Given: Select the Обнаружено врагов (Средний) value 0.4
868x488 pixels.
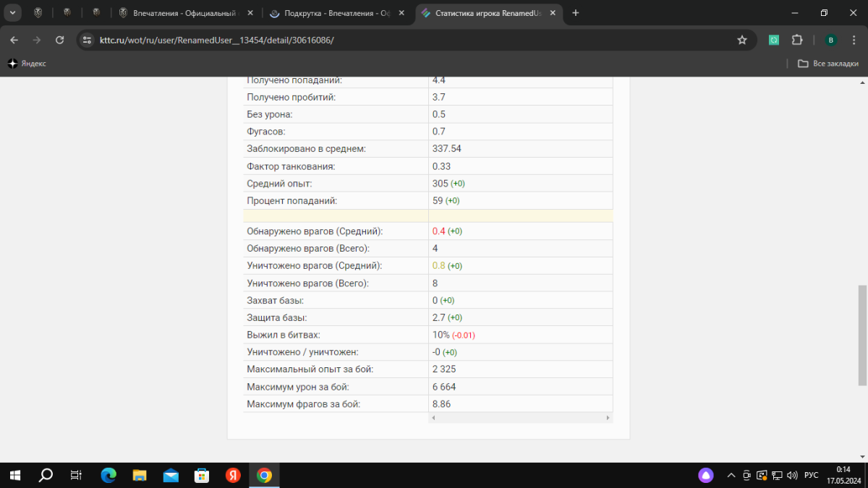Looking at the screenshot, I should 439,231.
